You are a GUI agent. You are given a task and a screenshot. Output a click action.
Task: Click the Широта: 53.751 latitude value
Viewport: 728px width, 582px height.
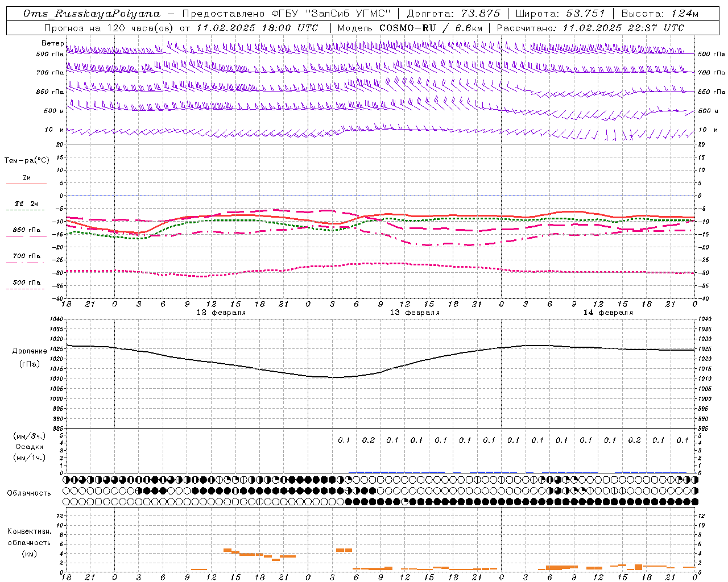(560, 14)
